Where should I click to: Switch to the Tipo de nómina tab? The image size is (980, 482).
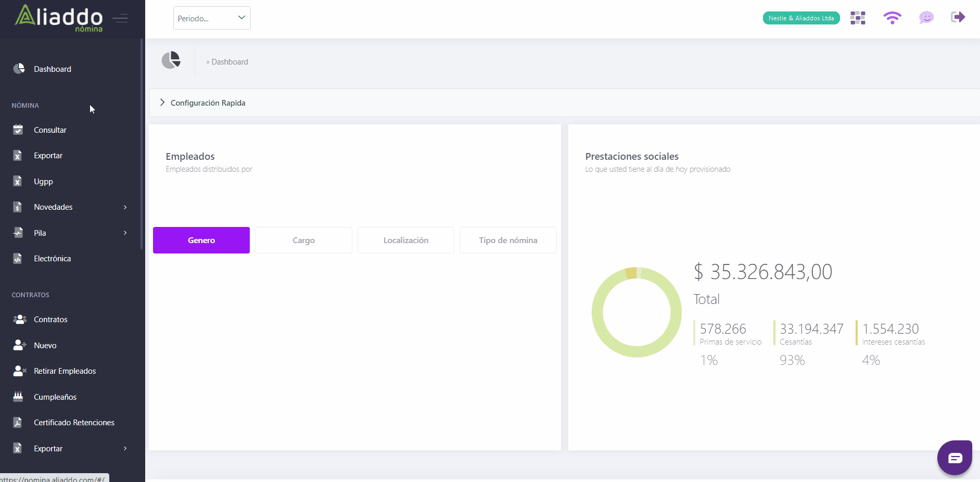[508, 240]
